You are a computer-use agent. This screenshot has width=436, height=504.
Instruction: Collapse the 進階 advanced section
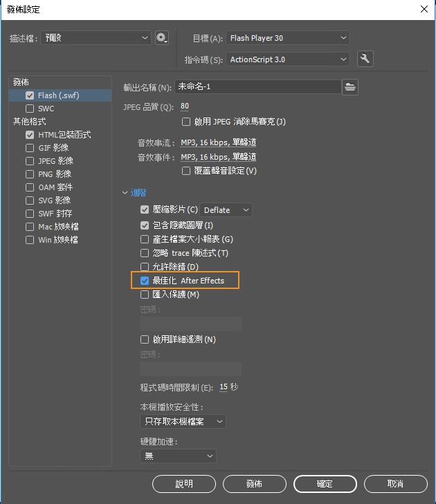[125, 193]
